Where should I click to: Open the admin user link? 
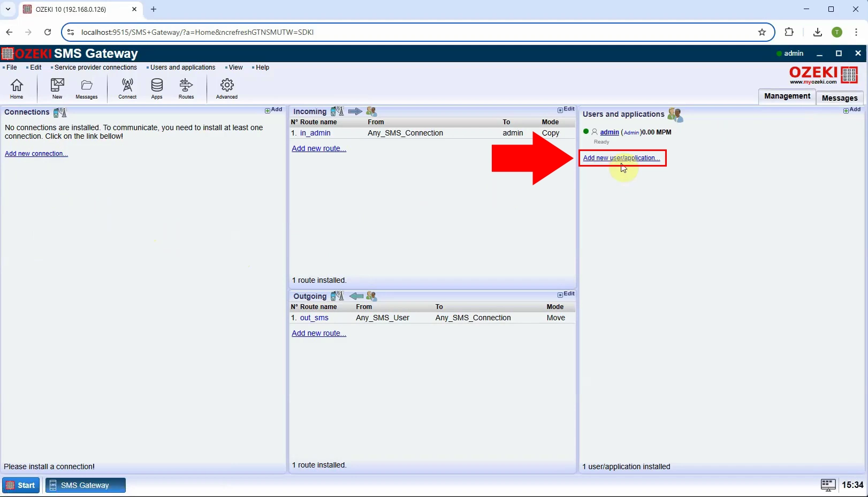click(610, 132)
